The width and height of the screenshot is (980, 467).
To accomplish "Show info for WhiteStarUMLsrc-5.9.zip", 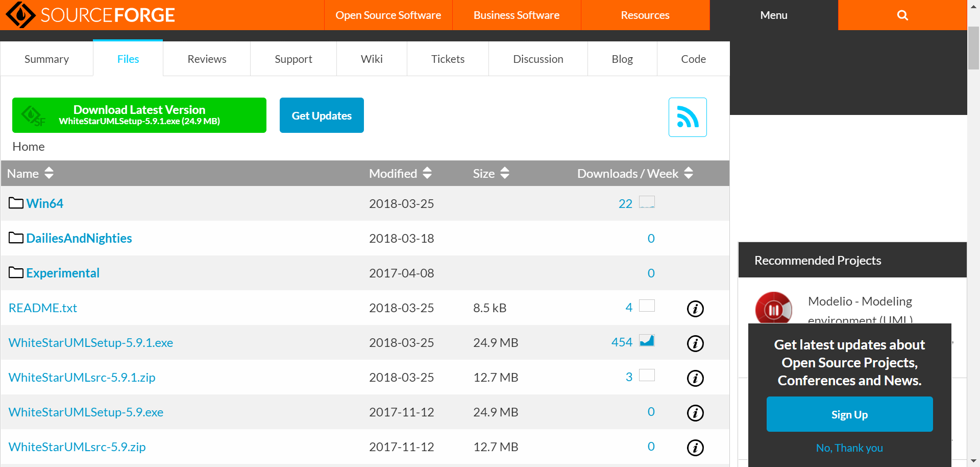I will (x=695, y=448).
